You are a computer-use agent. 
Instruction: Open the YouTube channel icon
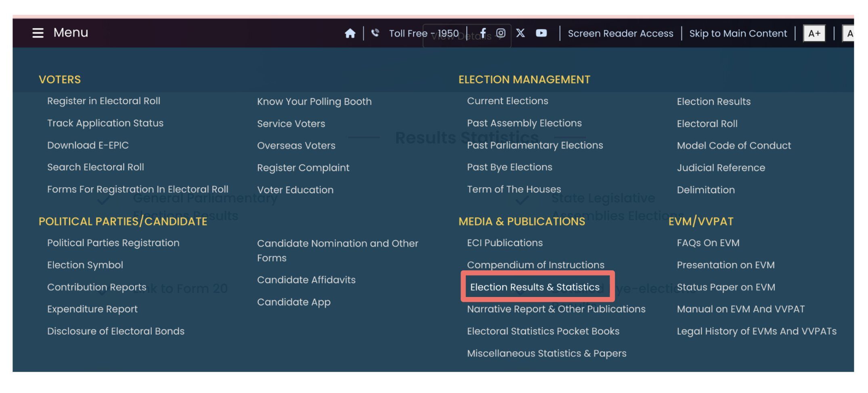pos(541,33)
